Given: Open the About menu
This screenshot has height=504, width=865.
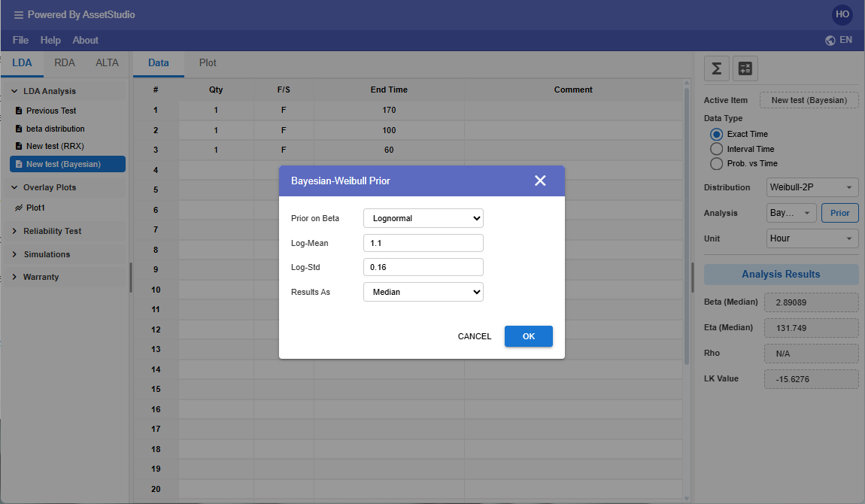Looking at the screenshot, I should coord(86,41).
